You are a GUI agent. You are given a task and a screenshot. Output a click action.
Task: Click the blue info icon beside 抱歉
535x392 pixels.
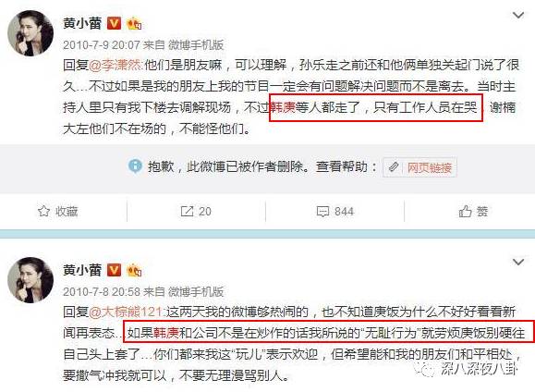(x=135, y=166)
